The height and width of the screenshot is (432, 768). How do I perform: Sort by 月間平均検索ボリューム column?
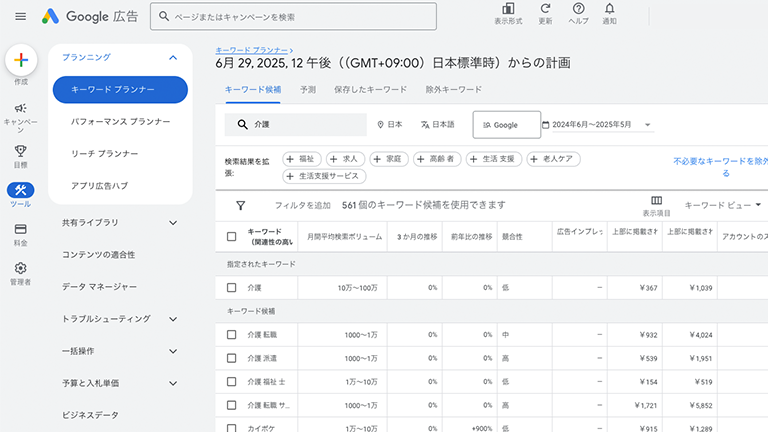point(344,237)
